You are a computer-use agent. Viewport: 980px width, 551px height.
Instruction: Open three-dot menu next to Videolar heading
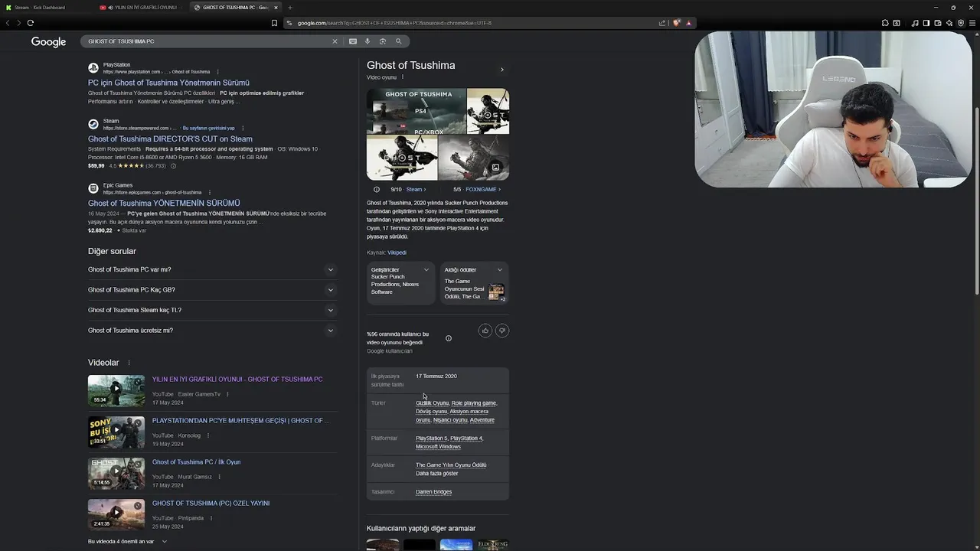click(x=129, y=363)
